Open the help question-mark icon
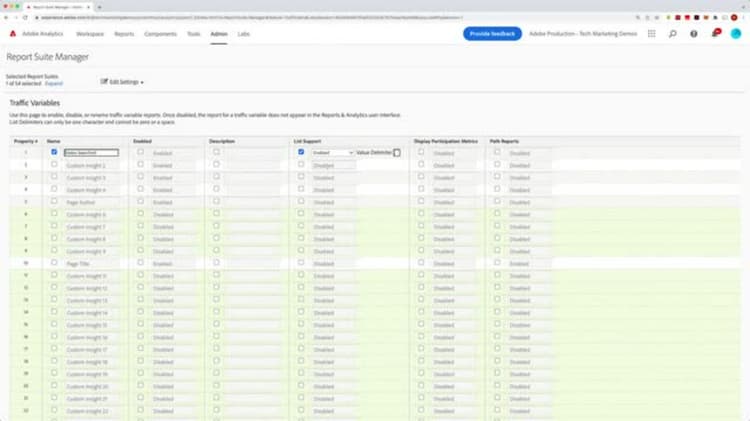 click(694, 33)
